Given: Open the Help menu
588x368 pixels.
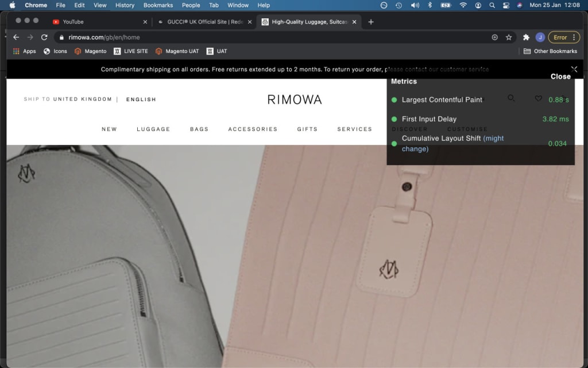Looking at the screenshot, I should click(x=264, y=5).
